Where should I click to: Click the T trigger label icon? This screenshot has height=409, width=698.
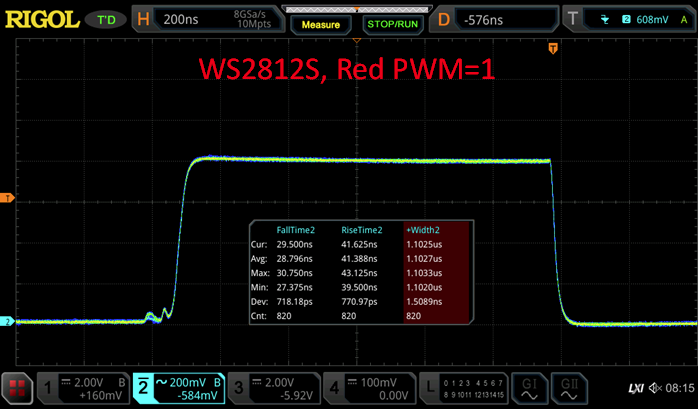pyautogui.click(x=573, y=19)
